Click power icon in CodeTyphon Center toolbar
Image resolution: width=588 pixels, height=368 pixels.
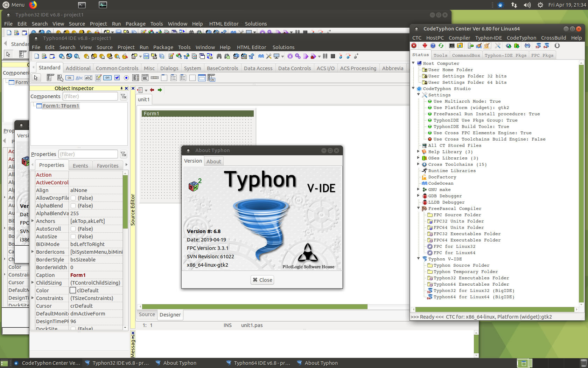tap(557, 46)
